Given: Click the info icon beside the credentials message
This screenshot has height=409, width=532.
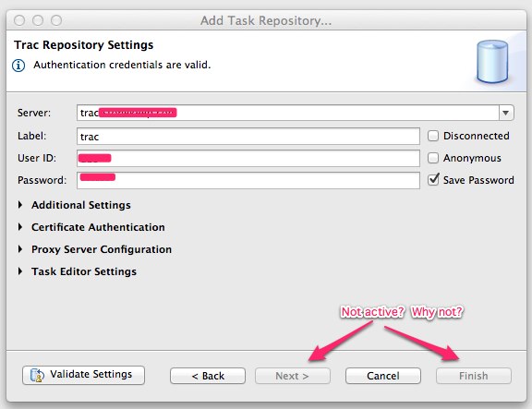Looking at the screenshot, I should [18, 66].
